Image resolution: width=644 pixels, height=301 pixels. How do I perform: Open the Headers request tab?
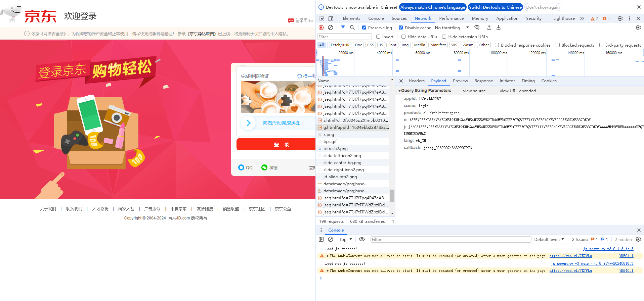417,81
